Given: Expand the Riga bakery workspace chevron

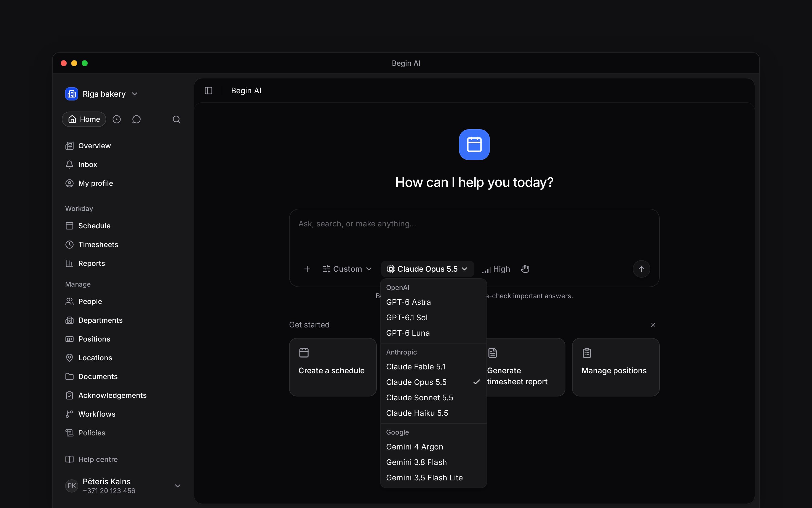Looking at the screenshot, I should [x=135, y=94].
